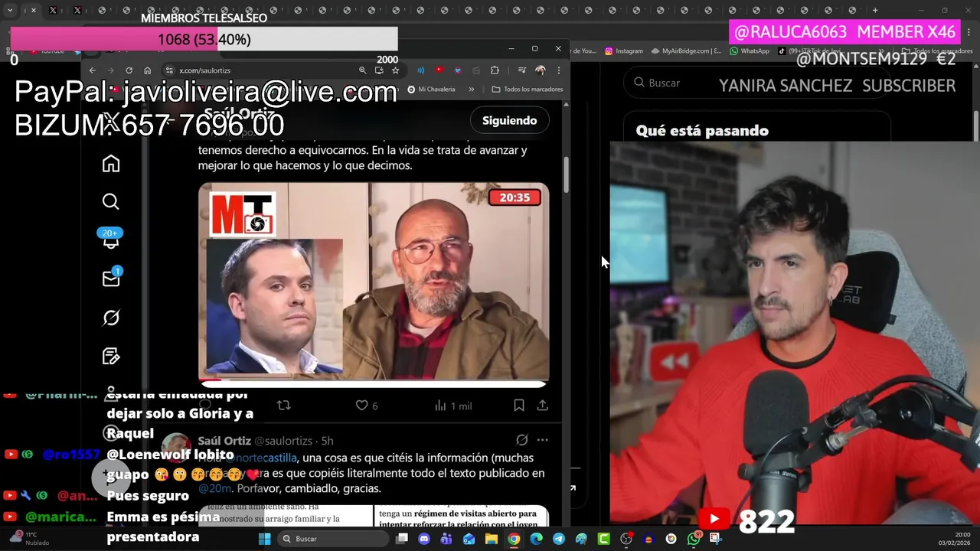Go to X Home via house icon
Image resolution: width=980 pixels, height=551 pixels.
(111, 164)
